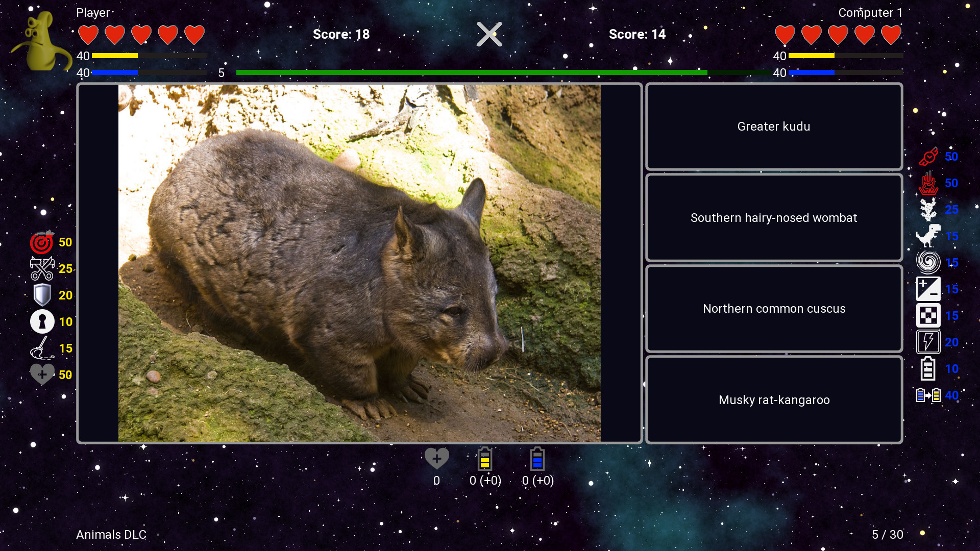Buy the heart-plus extra life power-up
980x551 pixels.
coord(42,374)
